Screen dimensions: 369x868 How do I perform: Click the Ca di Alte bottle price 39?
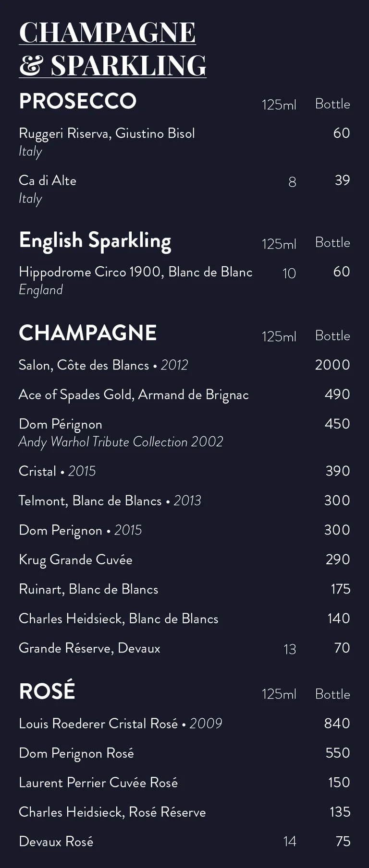pyautogui.click(x=343, y=180)
